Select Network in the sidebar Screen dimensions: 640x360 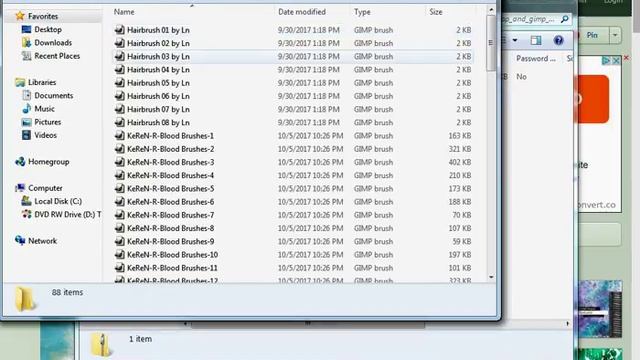[42, 241]
